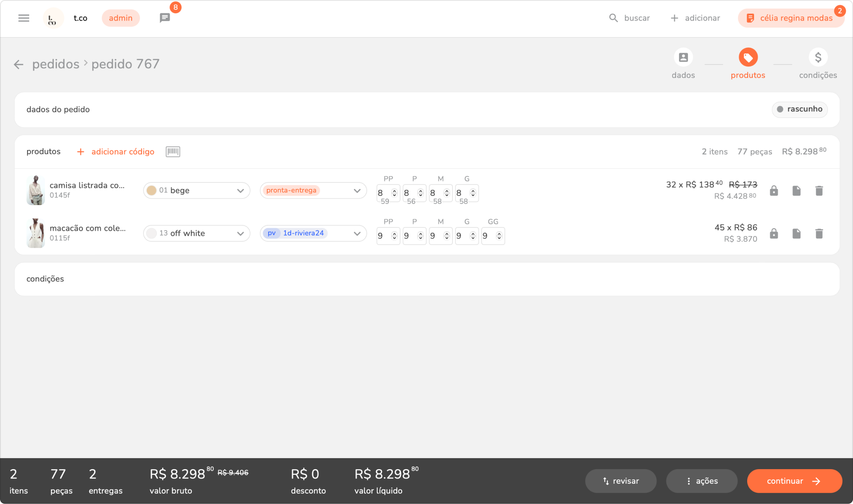Click the PP quantity field for camisa
Image resolution: width=853 pixels, height=504 pixels.
pyautogui.click(x=382, y=193)
